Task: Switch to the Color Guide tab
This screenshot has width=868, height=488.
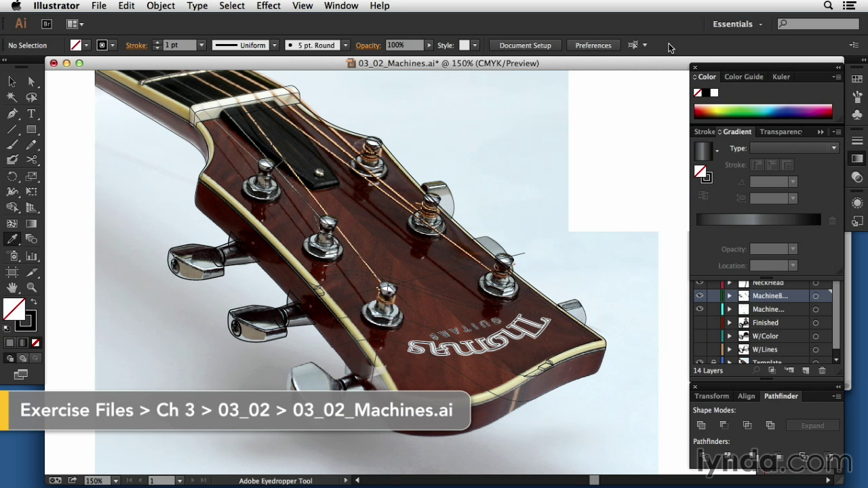Action: click(x=743, y=77)
